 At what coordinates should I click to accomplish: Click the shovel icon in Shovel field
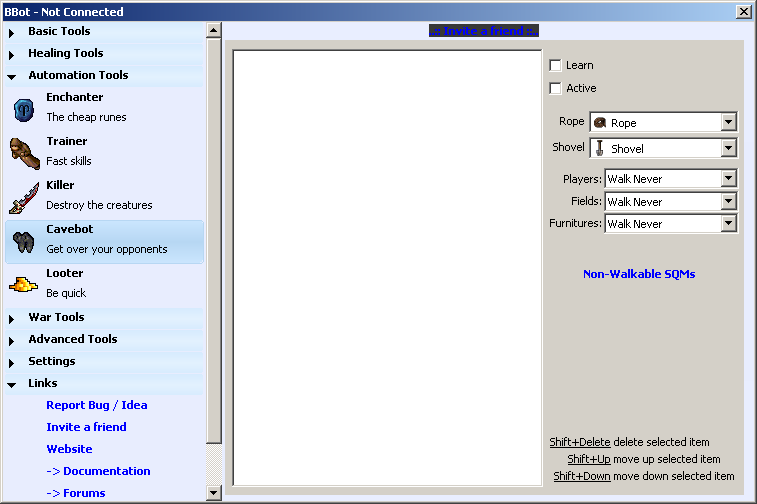600,148
